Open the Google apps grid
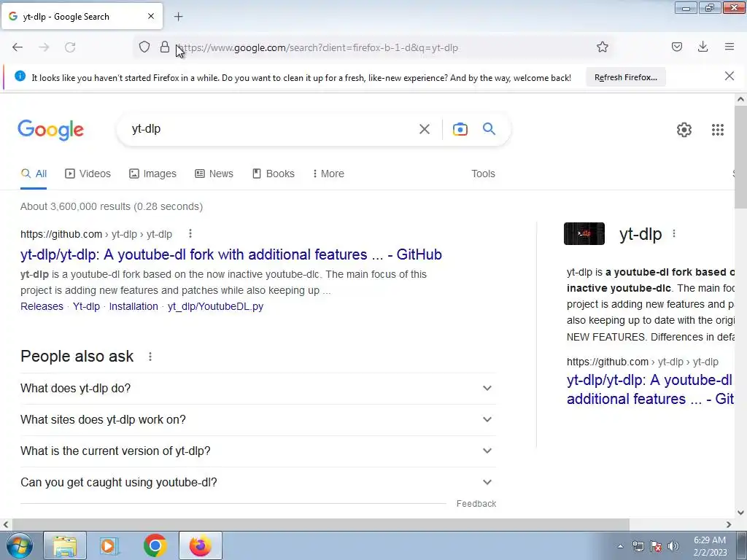 718,130
